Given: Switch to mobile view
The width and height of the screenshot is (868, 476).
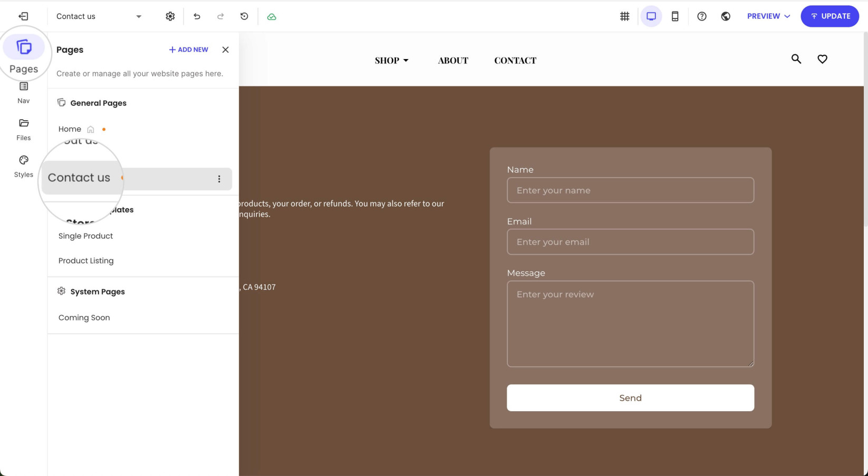Looking at the screenshot, I should (675, 16).
